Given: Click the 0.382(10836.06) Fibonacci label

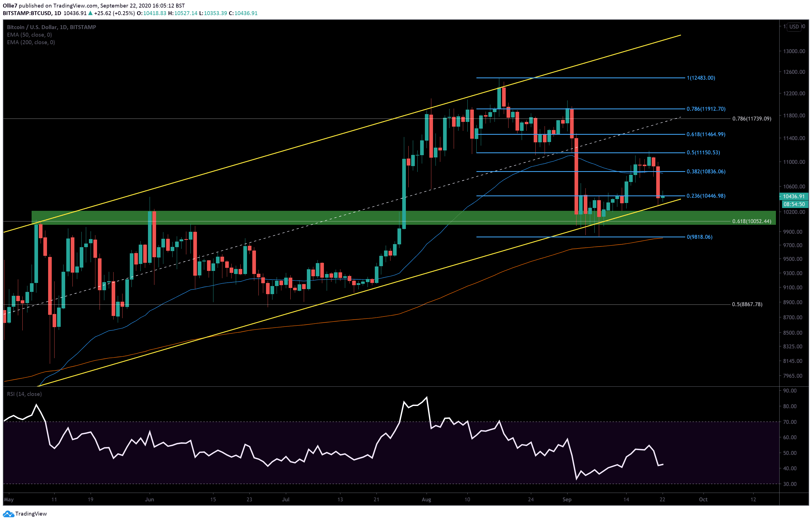Looking at the screenshot, I should tap(706, 171).
